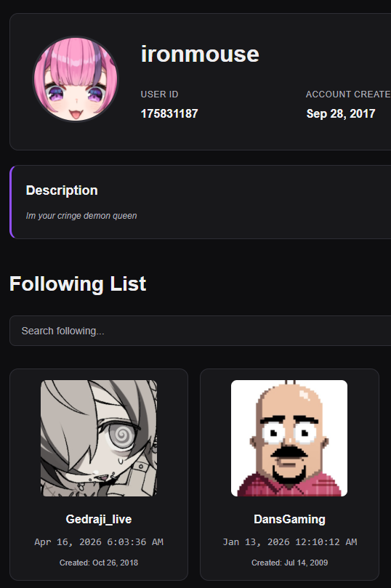The image size is (391, 588).
Task: Click the ironmouse username heading
Action: pyautogui.click(x=200, y=54)
